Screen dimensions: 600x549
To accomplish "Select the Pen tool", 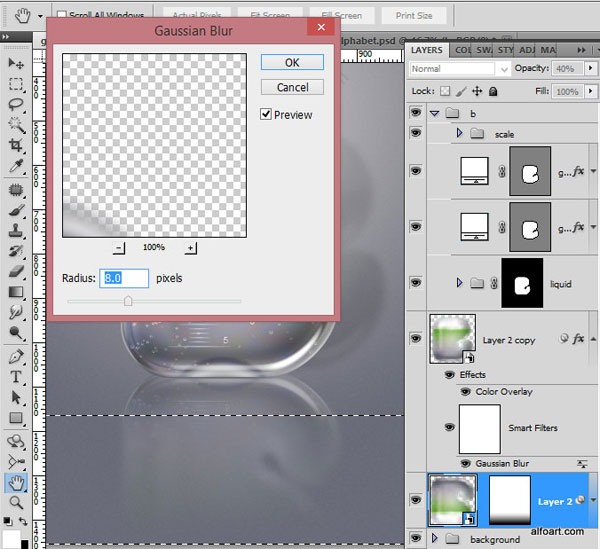I will coord(16,357).
